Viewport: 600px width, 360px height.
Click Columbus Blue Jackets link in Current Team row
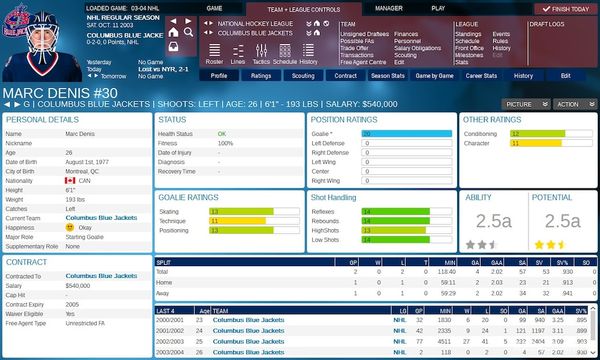pos(101,218)
